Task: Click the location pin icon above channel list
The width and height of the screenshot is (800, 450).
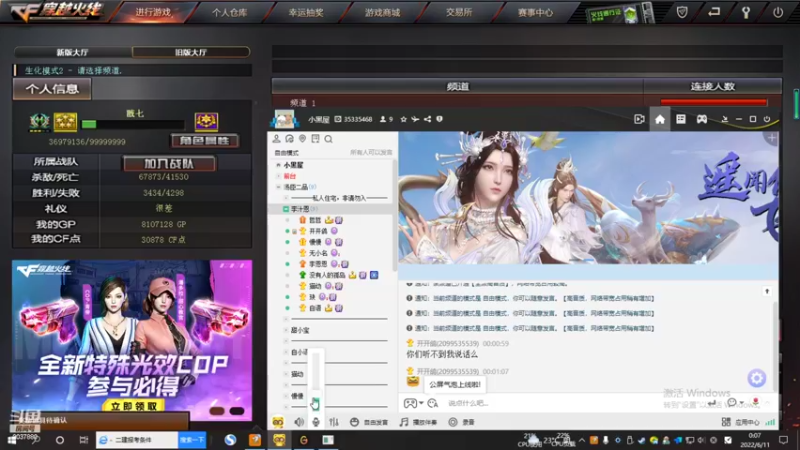Action: tap(303, 139)
